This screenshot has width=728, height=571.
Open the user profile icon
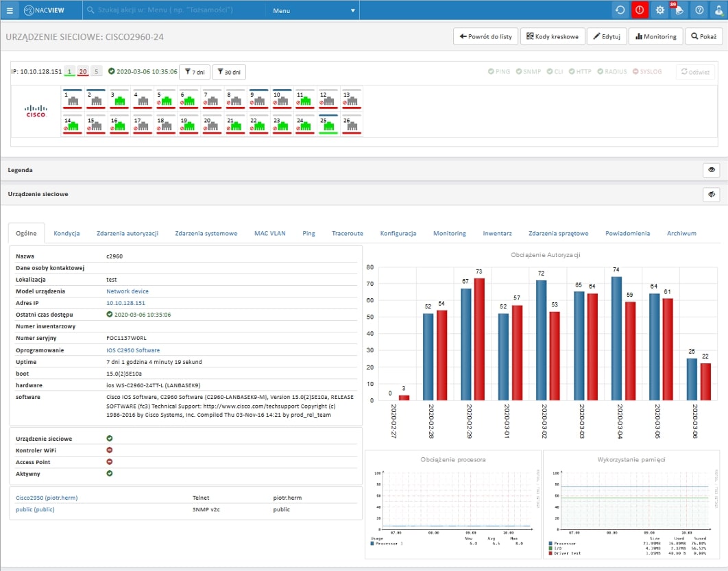[x=718, y=10]
